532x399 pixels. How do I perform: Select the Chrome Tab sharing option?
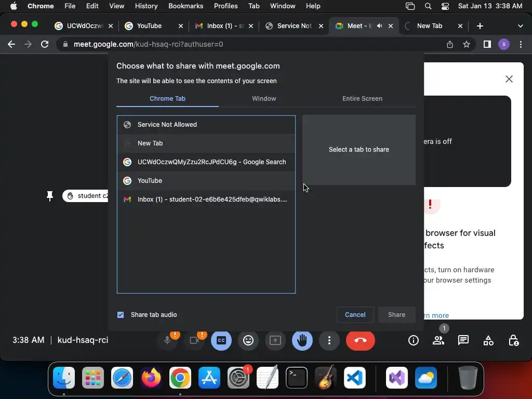point(167,98)
